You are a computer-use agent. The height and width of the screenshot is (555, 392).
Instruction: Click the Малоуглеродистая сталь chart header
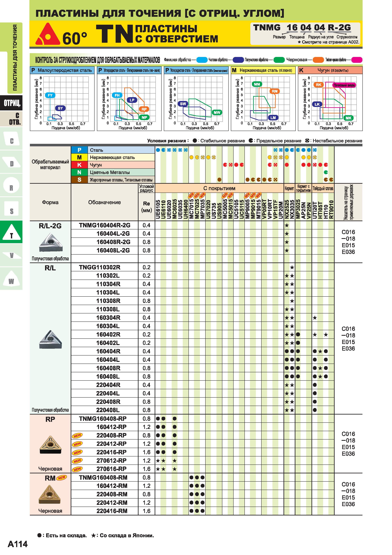pos(62,70)
